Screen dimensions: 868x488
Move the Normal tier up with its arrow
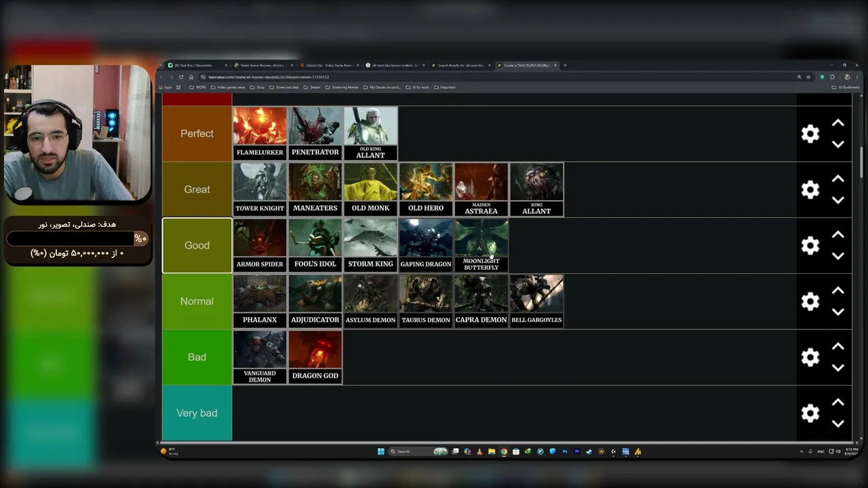pyautogui.click(x=838, y=291)
